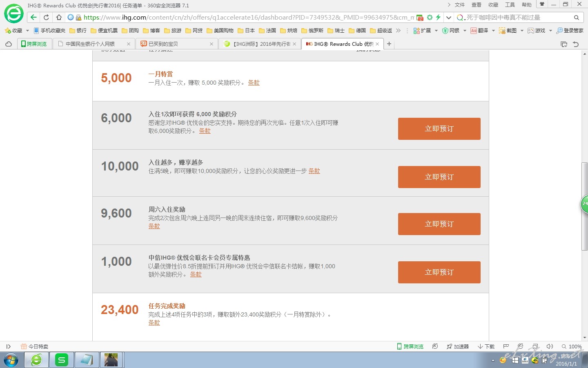The width and height of the screenshot is (588, 368).
Task: Click 立即预订 for the 9,600 周六入住奖励
Action: [x=439, y=224]
